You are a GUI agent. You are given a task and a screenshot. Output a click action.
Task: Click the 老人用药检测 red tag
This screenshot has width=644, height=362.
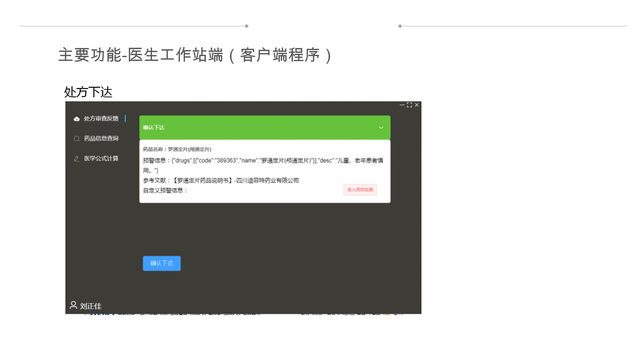[x=360, y=190]
